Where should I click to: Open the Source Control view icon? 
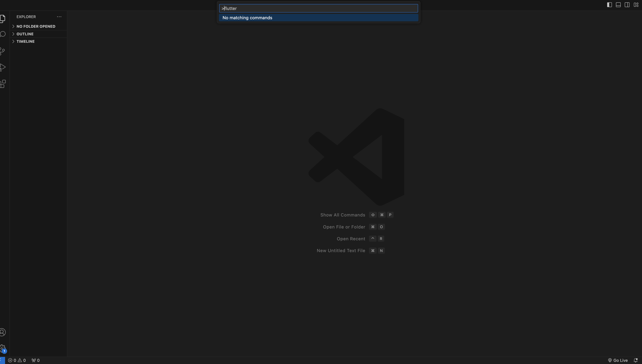tap(3, 51)
